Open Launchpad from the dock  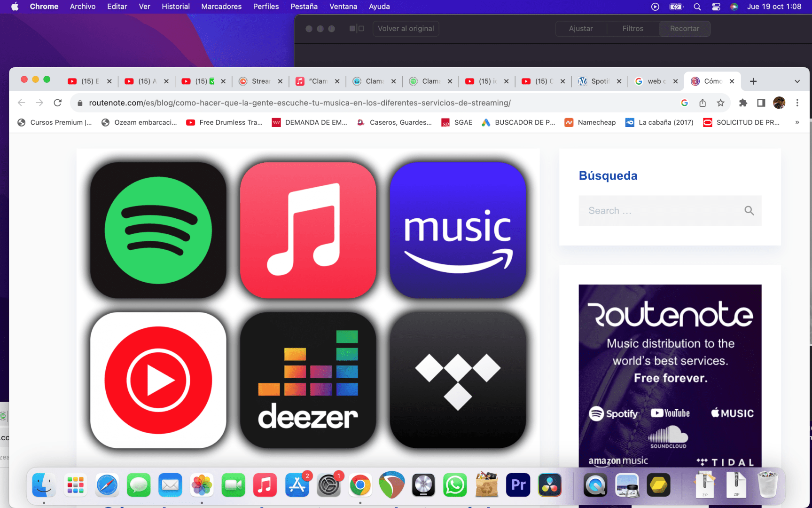76,485
